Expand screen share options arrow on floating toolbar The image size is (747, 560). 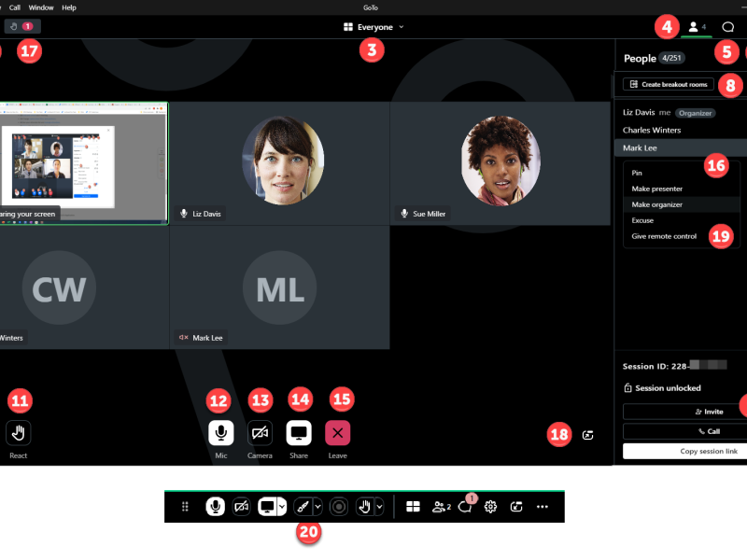pos(282,507)
